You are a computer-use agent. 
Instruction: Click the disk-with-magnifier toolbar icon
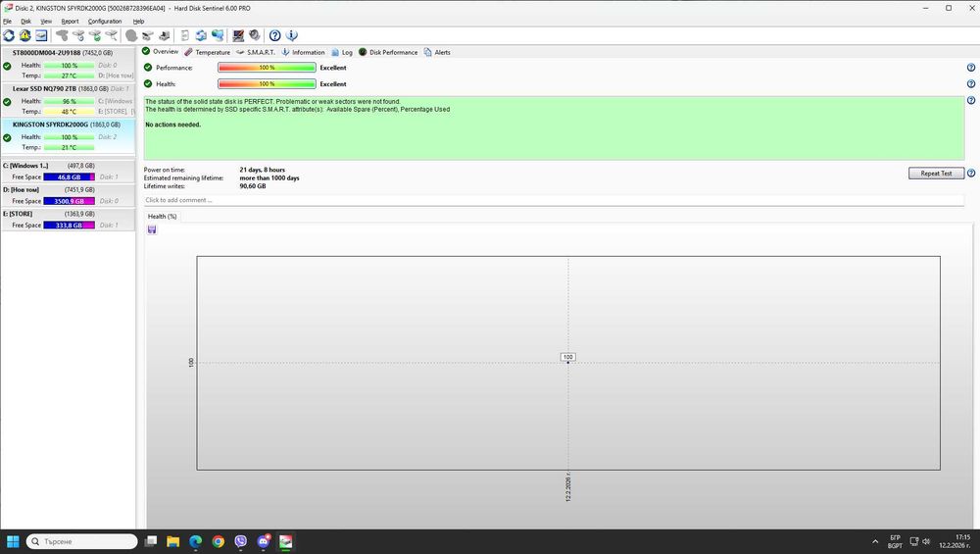click(x=112, y=35)
